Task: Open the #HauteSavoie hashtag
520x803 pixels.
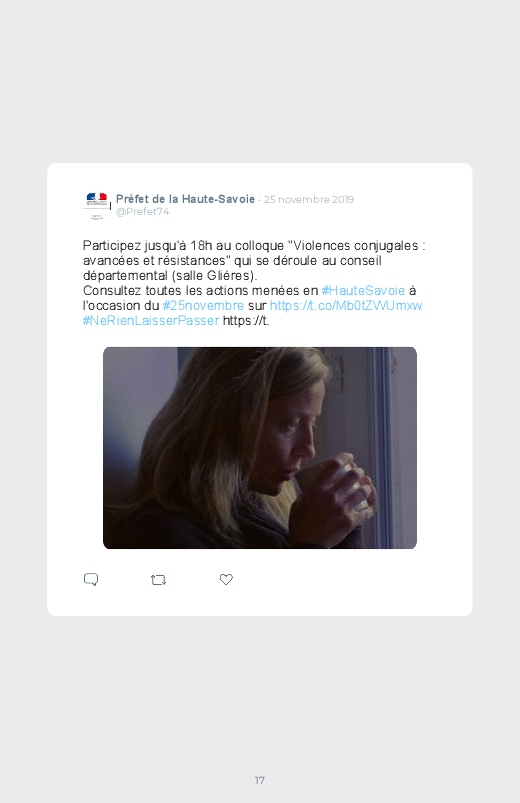Action: (x=363, y=290)
